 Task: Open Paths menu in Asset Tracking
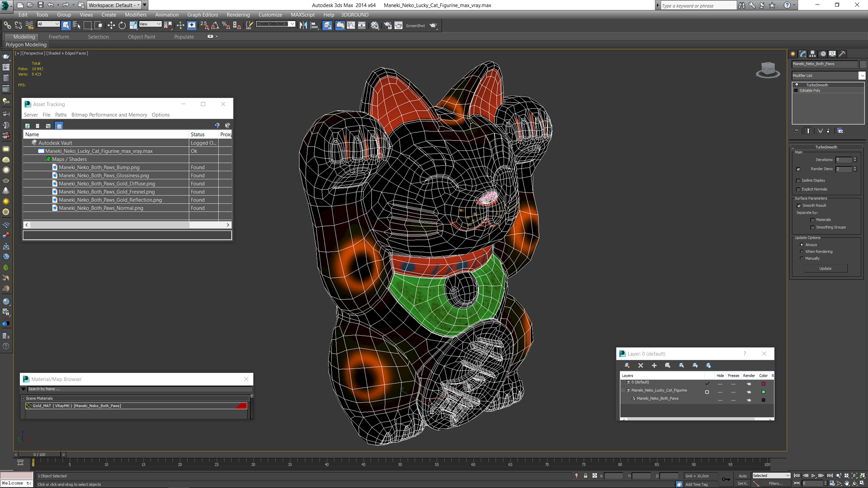[x=61, y=115]
